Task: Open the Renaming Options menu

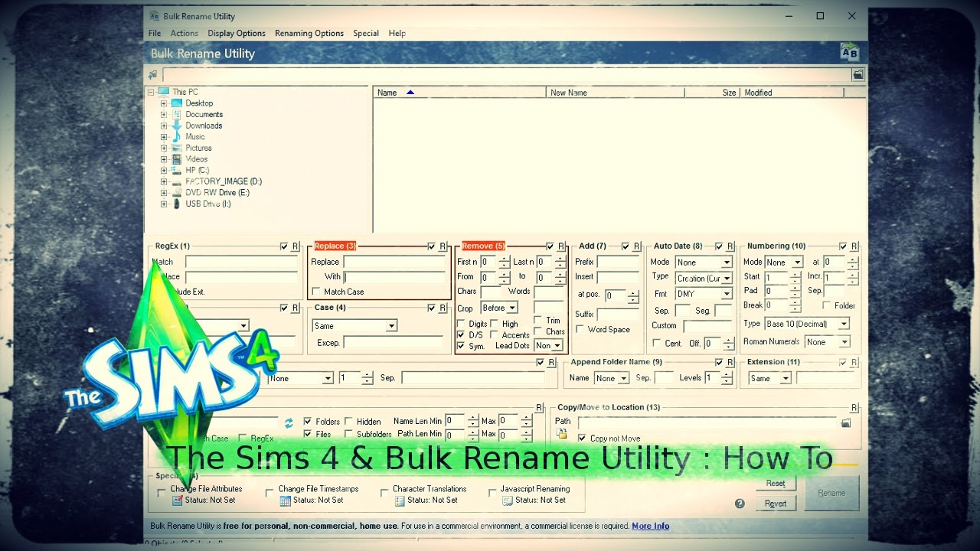Action: pos(309,33)
